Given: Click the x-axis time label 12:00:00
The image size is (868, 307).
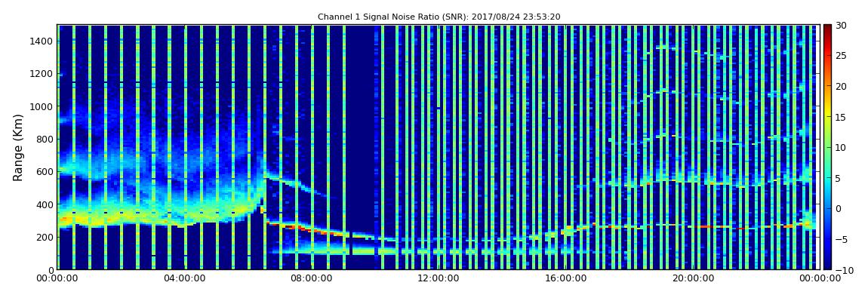Looking at the screenshot, I should [x=437, y=279].
